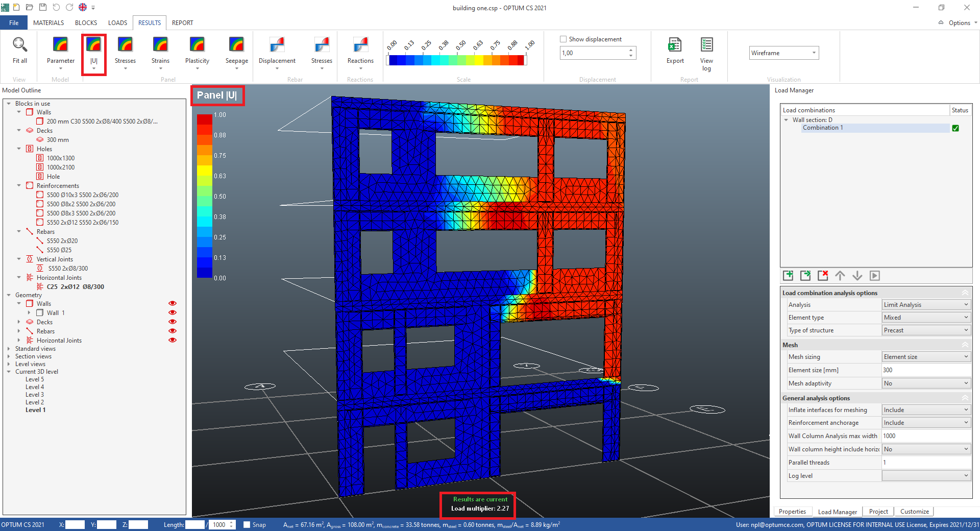Open the Limit Analysis dropdown
Image resolution: width=980 pixels, height=531 pixels.
point(925,305)
